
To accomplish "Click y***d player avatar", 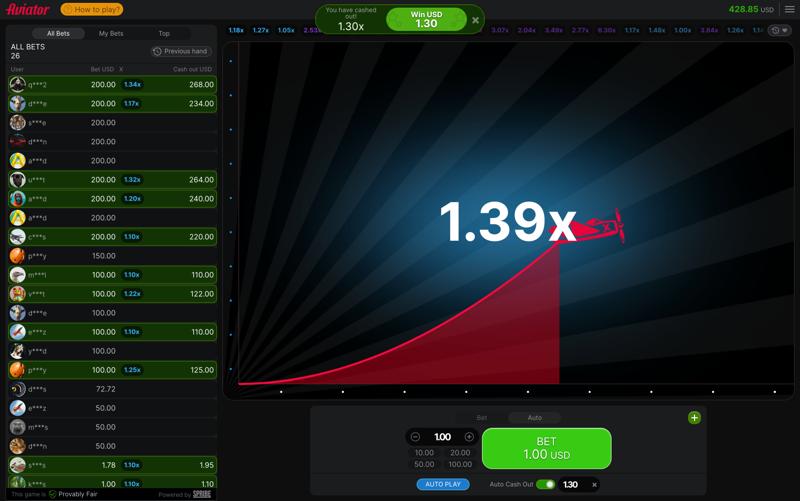I will 17,351.
